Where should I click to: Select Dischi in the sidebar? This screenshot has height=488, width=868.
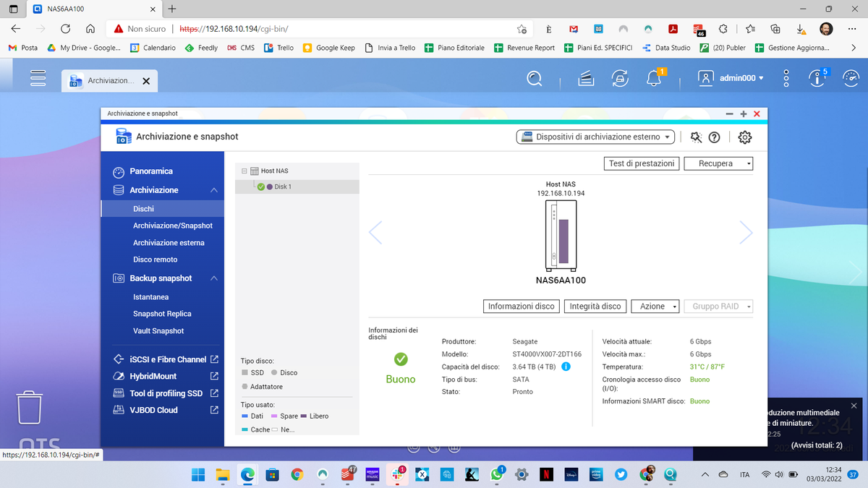click(163, 208)
